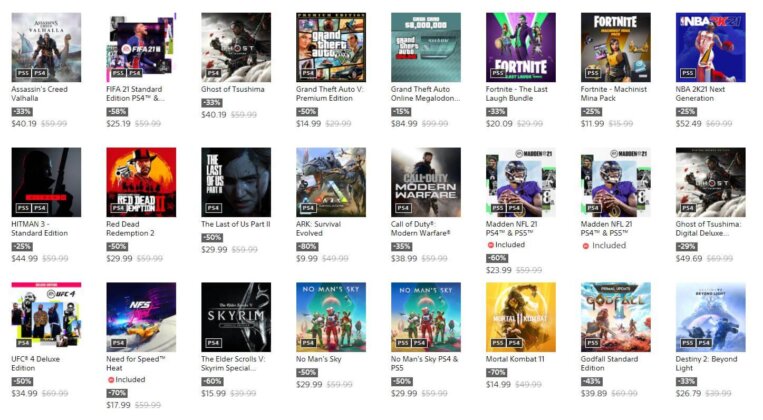The width and height of the screenshot is (763, 420).
Task: Click the -80% discount badge for ARK
Action: coord(307,246)
